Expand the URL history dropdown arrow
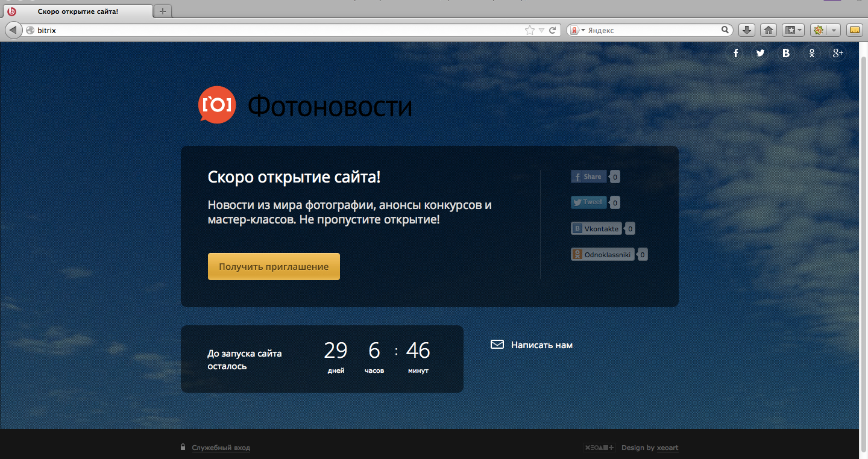This screenshot has width=868, height=459. (x=541, y=30)
